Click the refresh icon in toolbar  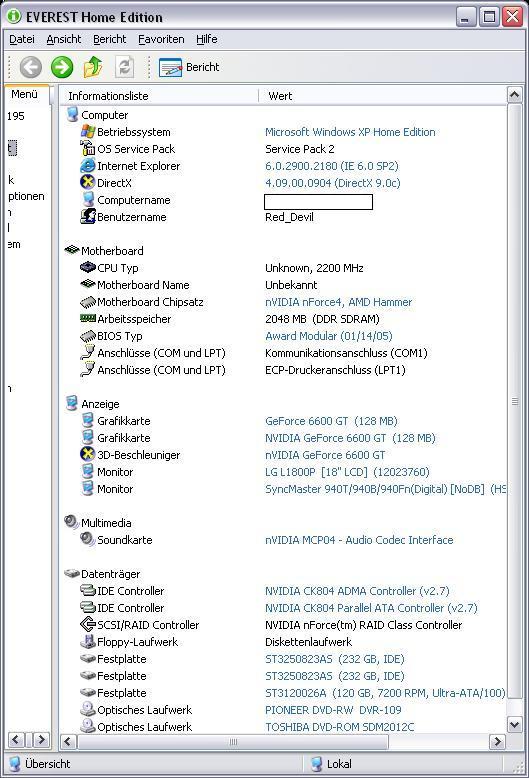(x=124, y=67)
